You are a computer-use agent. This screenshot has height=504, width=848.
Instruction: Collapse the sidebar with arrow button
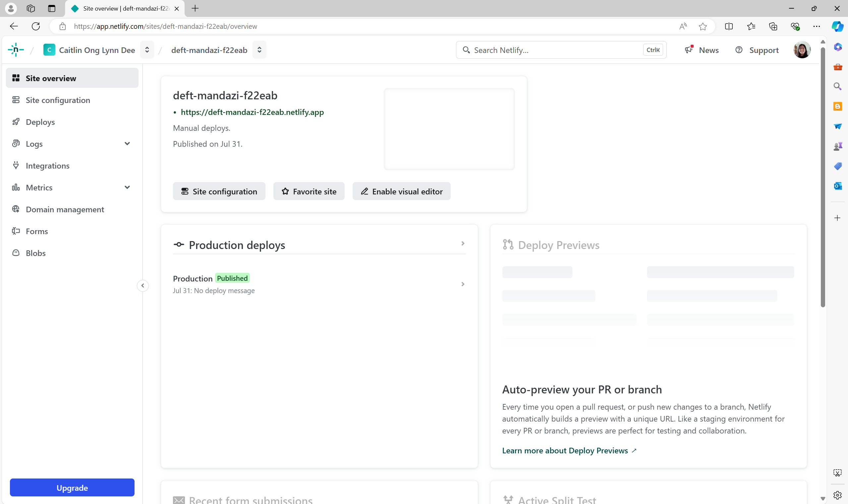(x=143, y=285)
